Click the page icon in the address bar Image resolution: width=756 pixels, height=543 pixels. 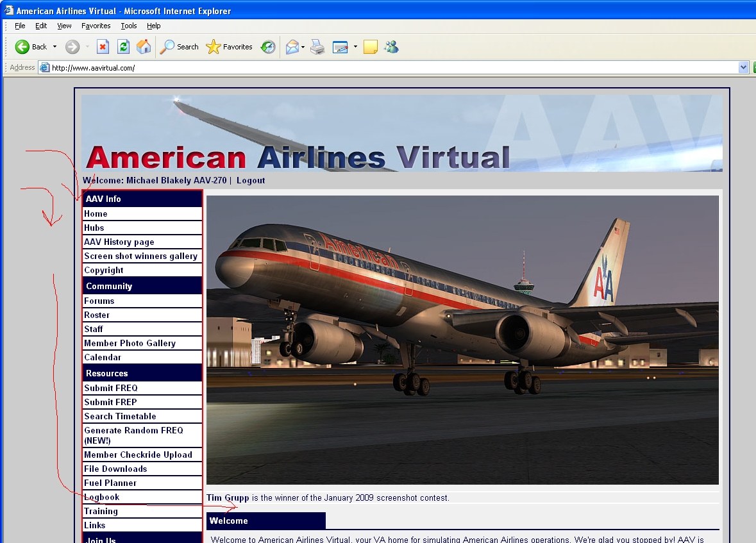pos(44,67)
